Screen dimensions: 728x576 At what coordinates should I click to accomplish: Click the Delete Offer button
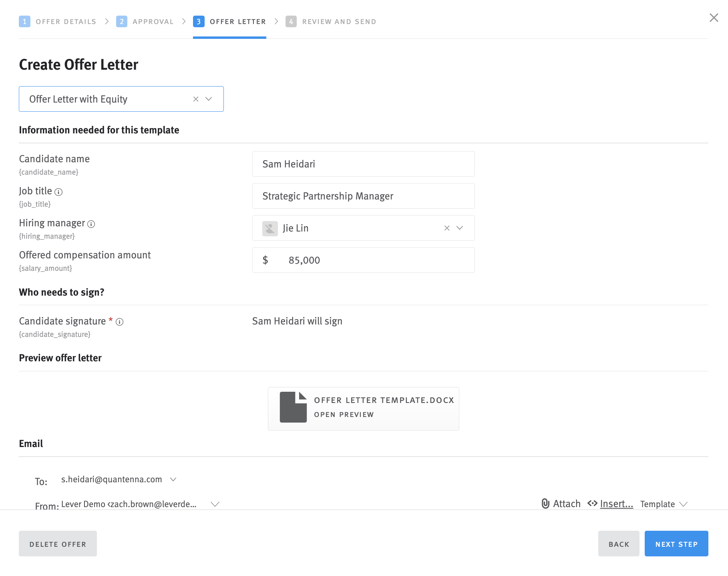58,544
